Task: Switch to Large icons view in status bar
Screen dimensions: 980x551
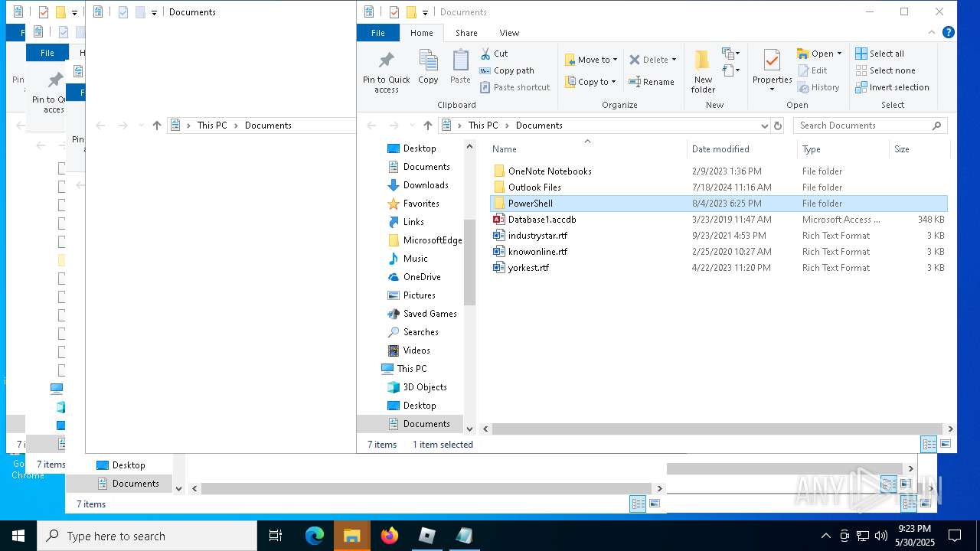Action: click(x=946, y=444)
